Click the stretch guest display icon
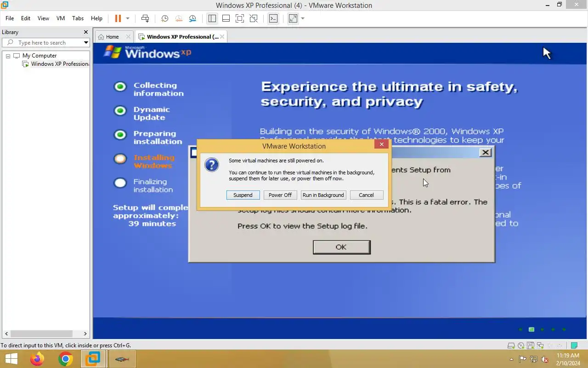Image resolution: width=588 pixels, height=368 pixels. (293, 18)
